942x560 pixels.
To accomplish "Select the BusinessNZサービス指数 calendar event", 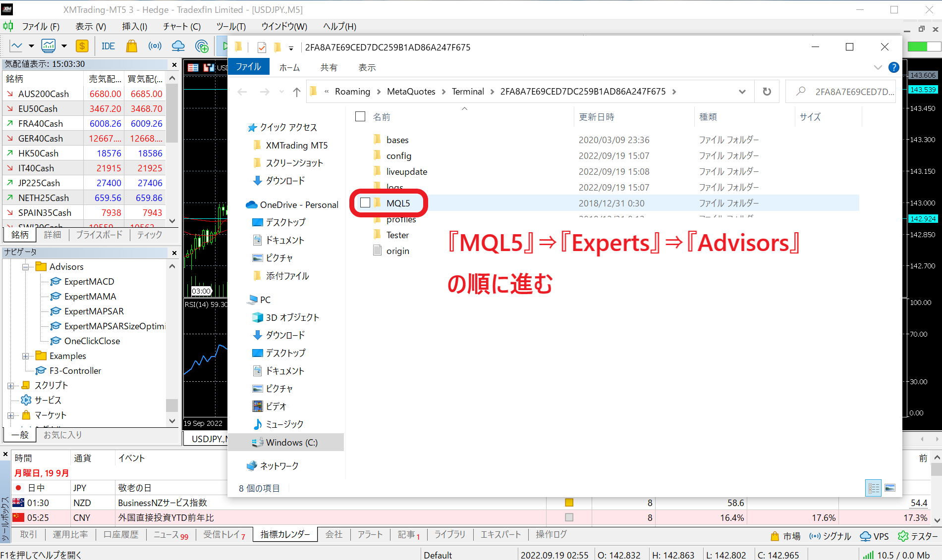I will pos(162,503).
